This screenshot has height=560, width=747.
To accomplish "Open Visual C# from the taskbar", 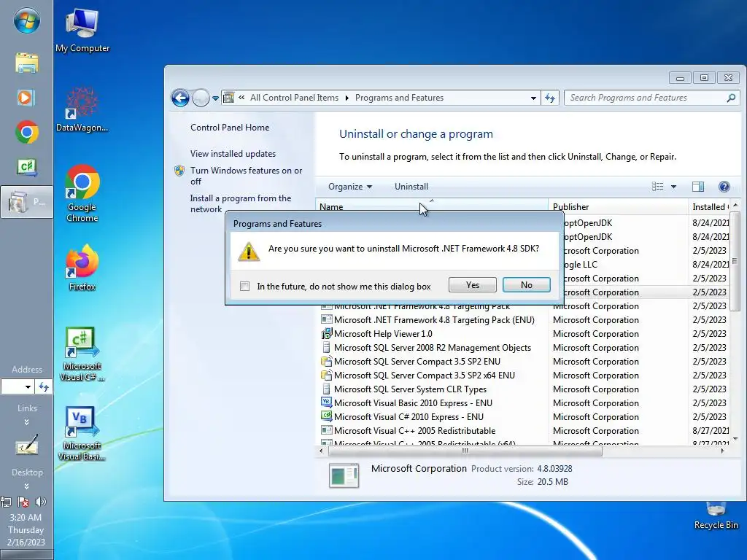I will pyautogui.click(x=27, y=167).
